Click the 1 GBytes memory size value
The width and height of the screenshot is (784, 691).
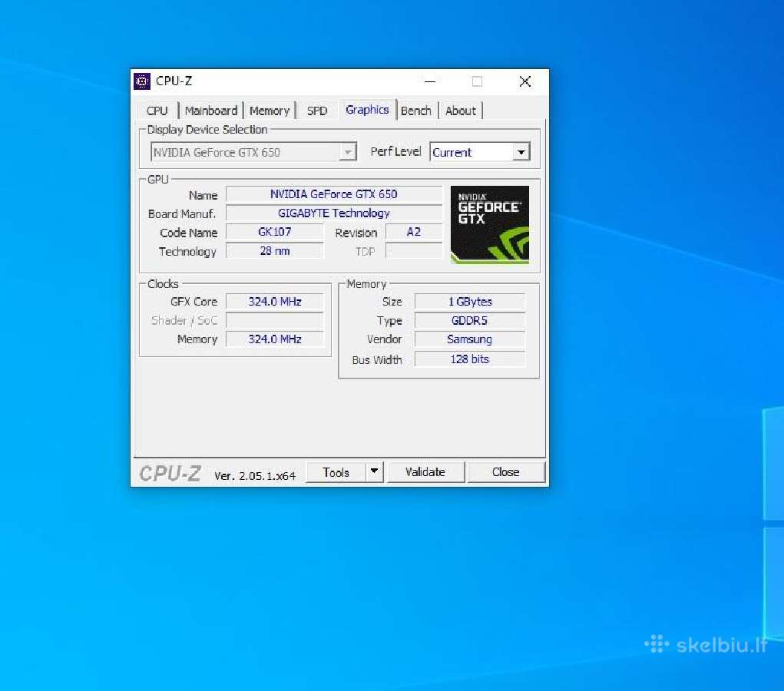pos(470,302)
